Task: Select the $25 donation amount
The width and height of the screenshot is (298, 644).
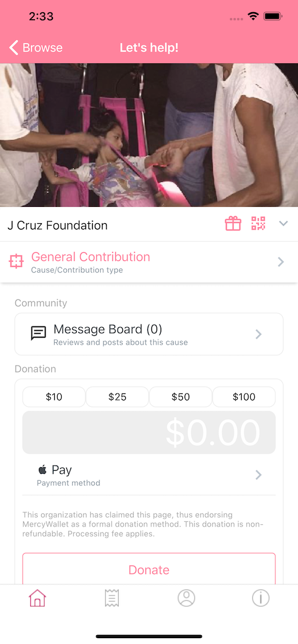Action: [117, 397]
